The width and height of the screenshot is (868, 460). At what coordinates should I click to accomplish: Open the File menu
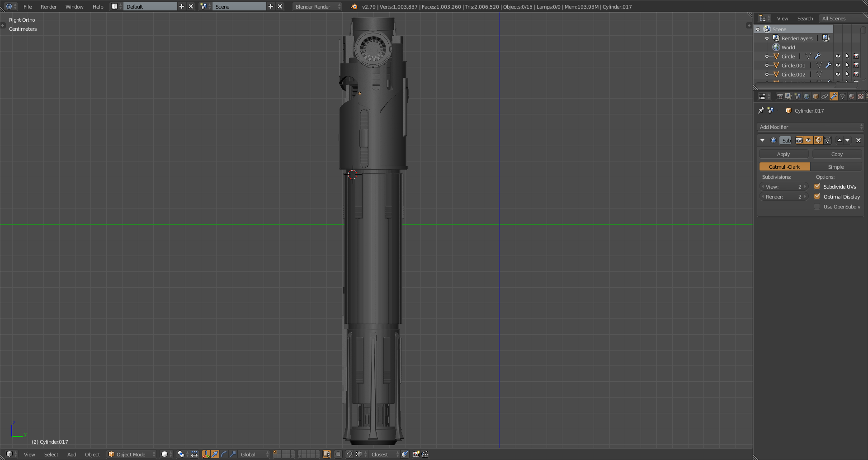pos(28,6)
